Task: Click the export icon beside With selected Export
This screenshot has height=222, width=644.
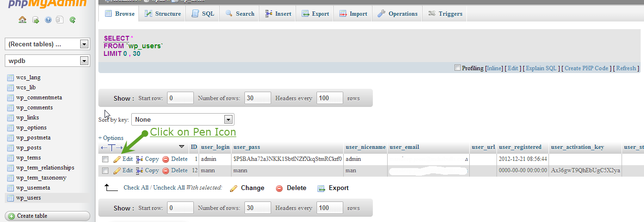Action: click(x=321, y=188)
